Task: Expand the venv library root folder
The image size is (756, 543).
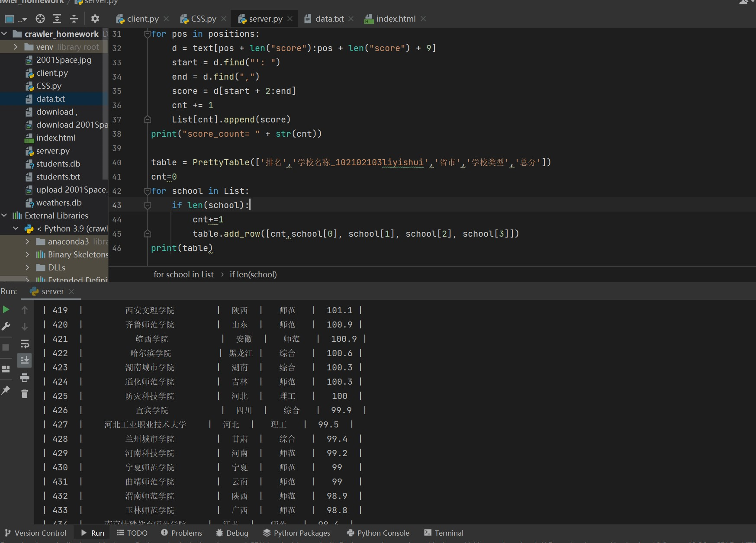Action: click(x=16, y=47)
